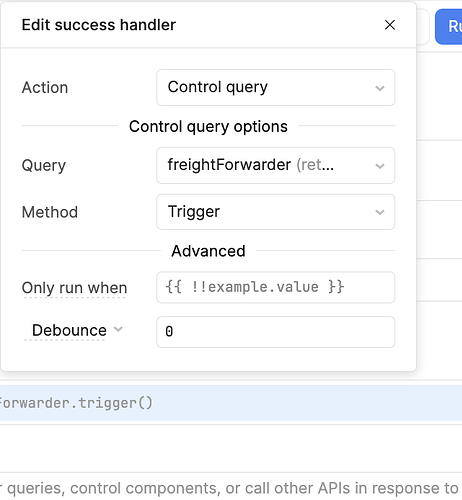This screenshot has height=500, width=462.
Task: Expand the Debounce option selector
Action: click(x=74, y=330)
